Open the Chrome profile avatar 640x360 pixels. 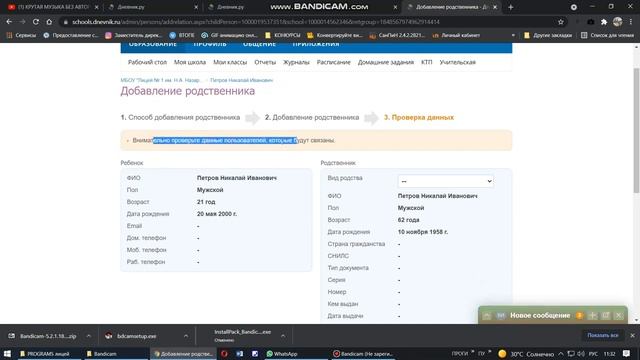(618, 22)
